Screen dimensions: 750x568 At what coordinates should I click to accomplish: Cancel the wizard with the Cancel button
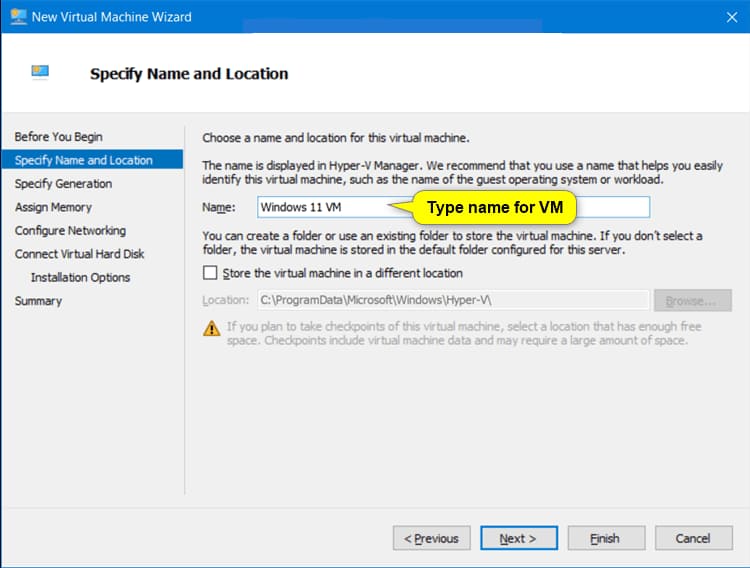tap(692, 538)
